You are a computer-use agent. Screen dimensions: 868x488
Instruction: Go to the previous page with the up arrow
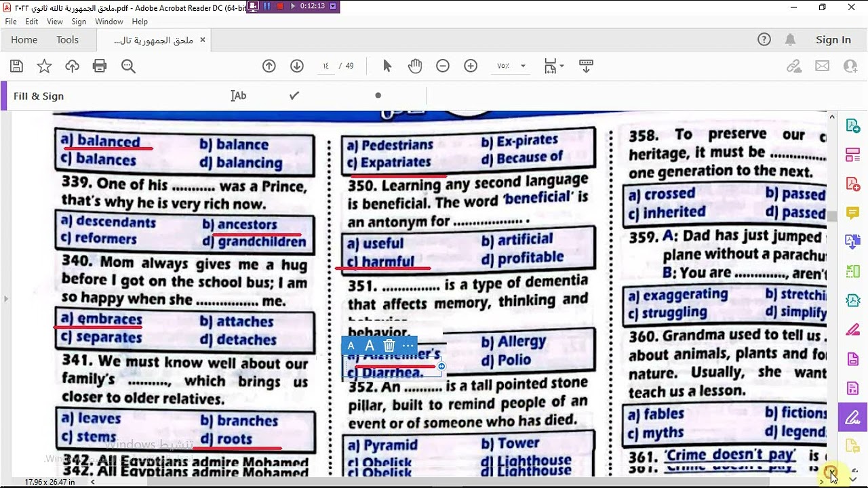click(269, 66)
